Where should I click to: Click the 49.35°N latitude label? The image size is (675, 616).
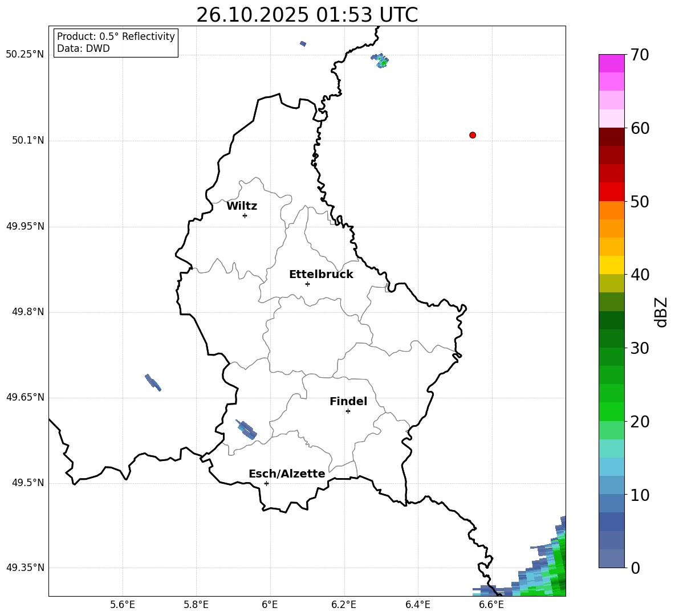25,568
